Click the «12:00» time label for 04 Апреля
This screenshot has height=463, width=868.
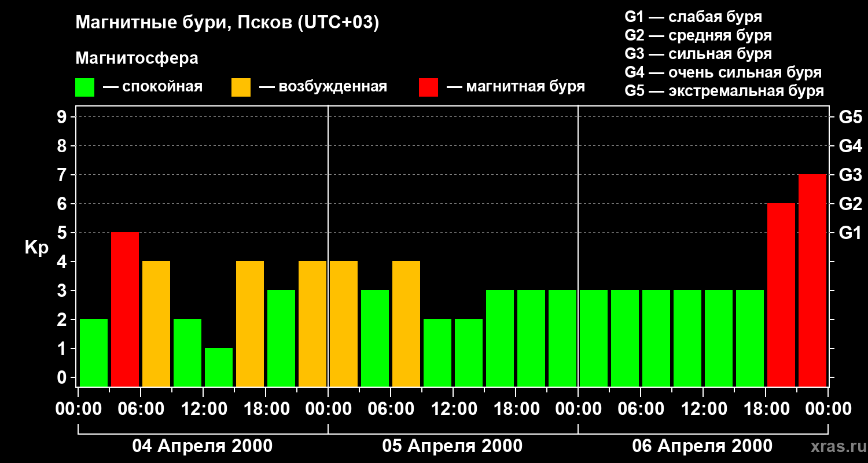pyautogui.click(x=203, y=409)
